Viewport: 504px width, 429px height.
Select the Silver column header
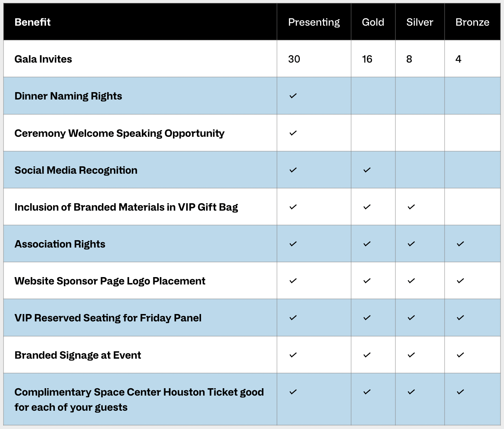[x=420, y=22]
